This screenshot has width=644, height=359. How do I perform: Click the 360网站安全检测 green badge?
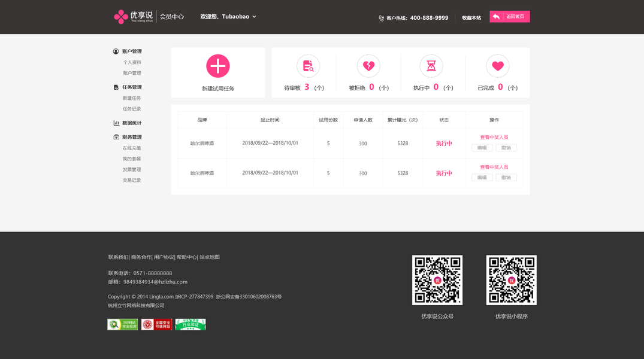pyautogui.click(x=122, y=324)
